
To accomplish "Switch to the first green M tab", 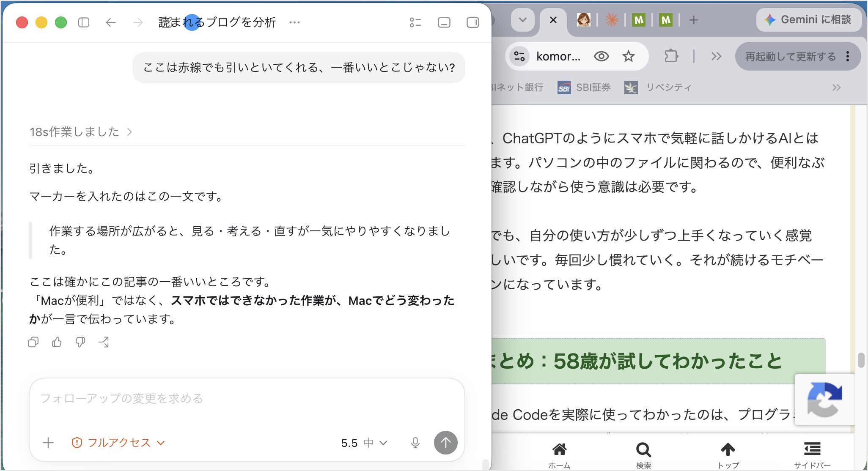I will 638,20.
